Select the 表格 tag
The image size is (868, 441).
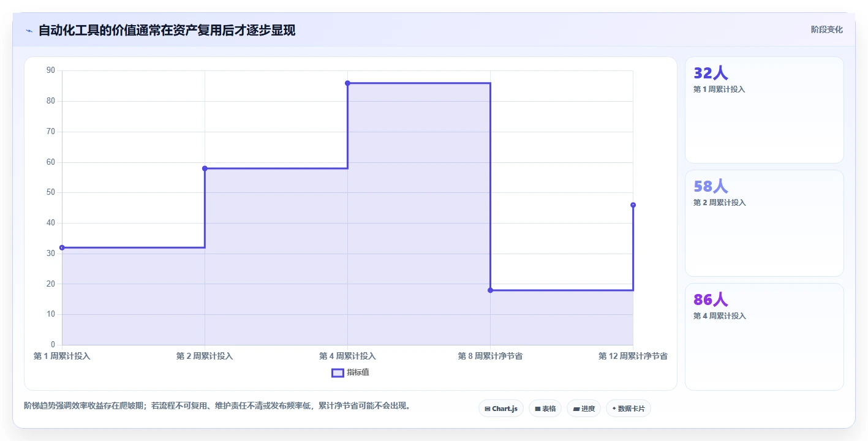[545, 409]
